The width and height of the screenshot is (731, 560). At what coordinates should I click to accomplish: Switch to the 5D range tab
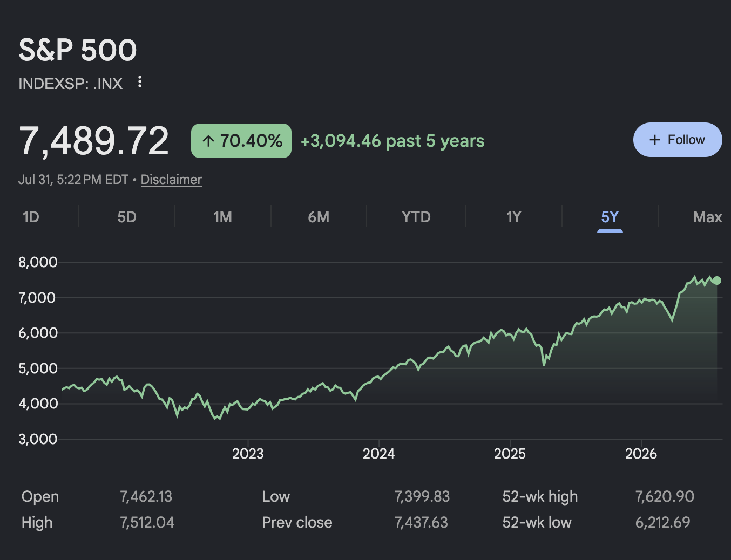coord(127,217)
